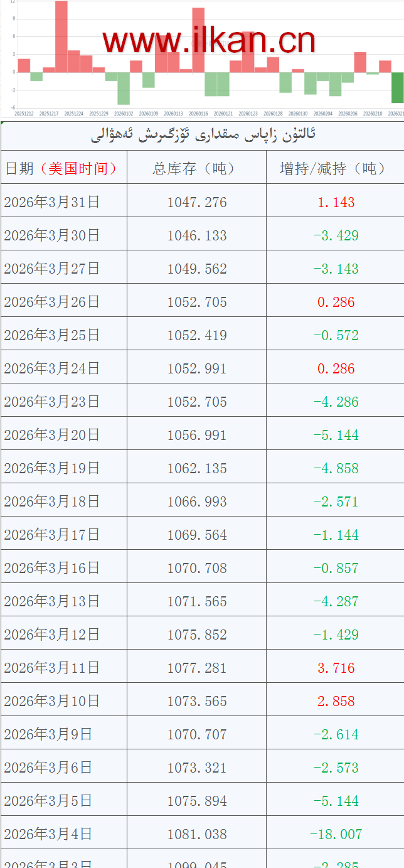404x868 pixels.
Task: Click the www.ilkan.cn watermark link
Action: point(208,41)
